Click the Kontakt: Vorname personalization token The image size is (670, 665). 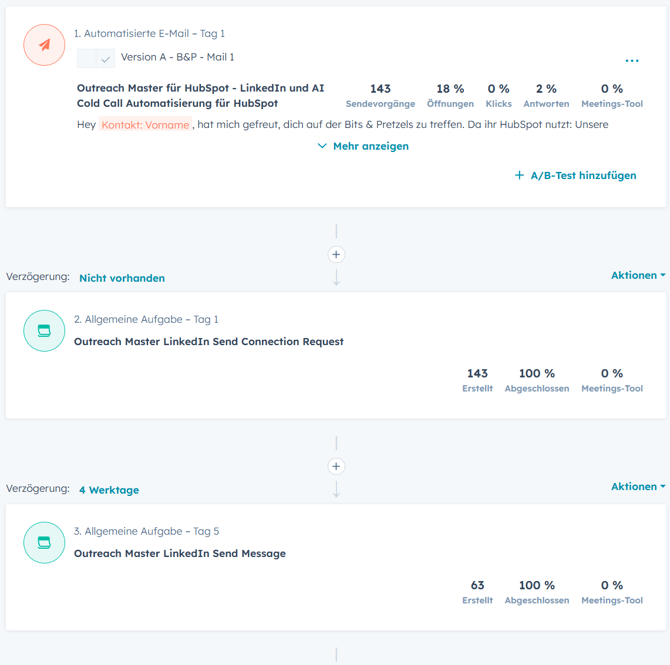click(x=145, y=125)
